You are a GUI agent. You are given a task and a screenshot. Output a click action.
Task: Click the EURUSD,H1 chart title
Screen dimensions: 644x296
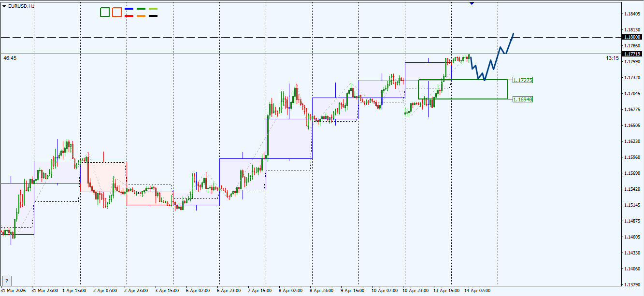tap(21, 6)
